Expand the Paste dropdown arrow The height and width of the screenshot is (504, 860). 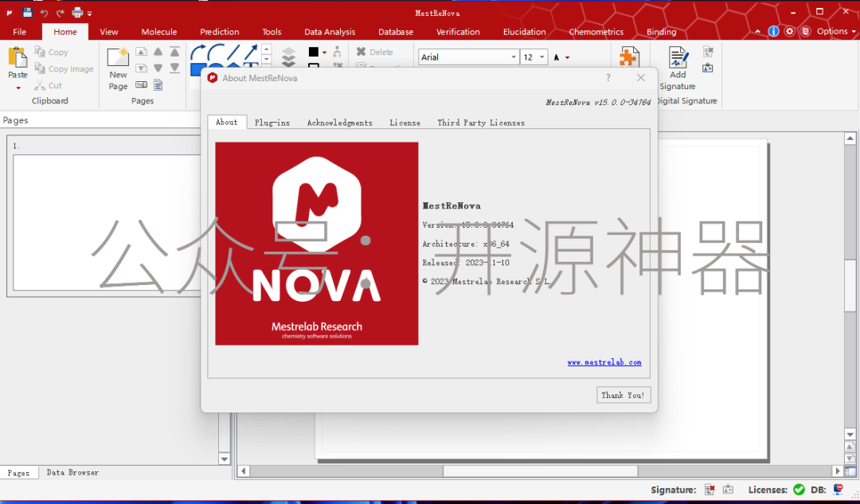18,88
